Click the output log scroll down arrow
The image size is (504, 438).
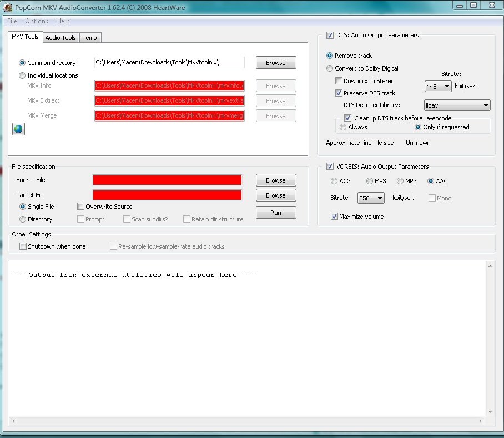point(490,412)
